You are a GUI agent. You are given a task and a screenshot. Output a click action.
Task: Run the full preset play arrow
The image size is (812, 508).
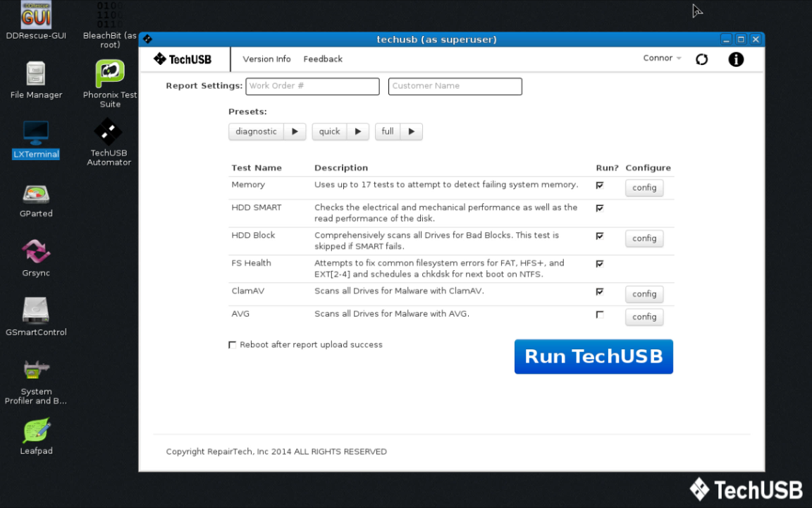(x=411, y=132)
